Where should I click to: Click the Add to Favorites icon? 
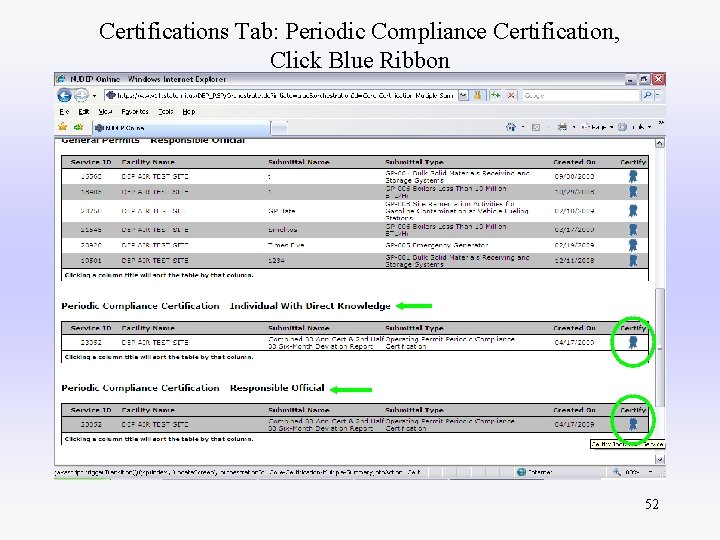79,127
